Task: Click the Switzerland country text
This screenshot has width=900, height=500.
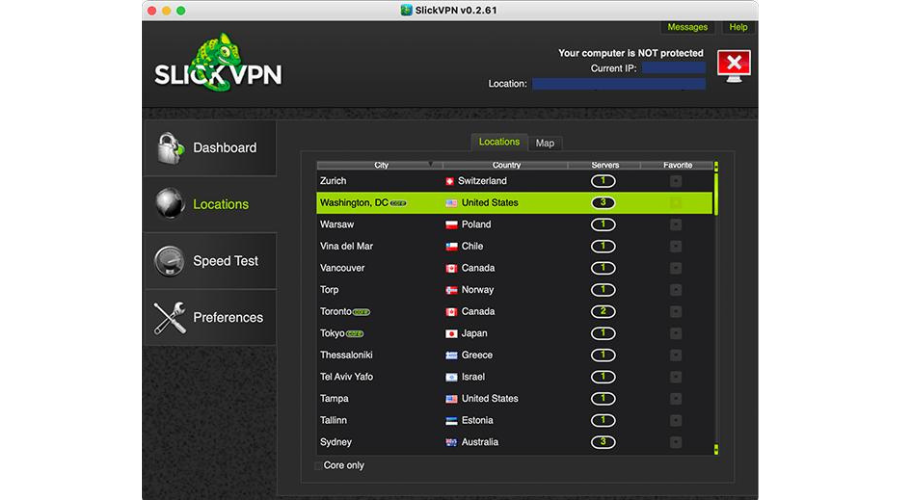Action: 482,181
